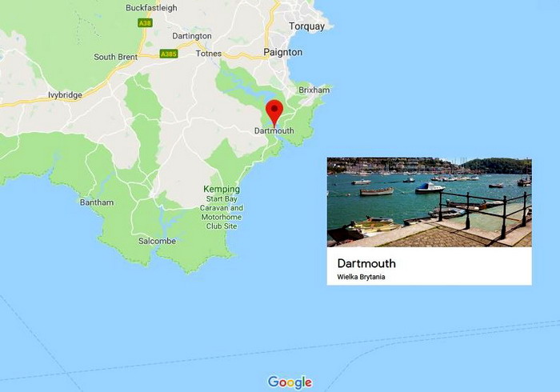Select the Torquay town label
This screenshot has width=560, height=392.
[x=306, y=26]
